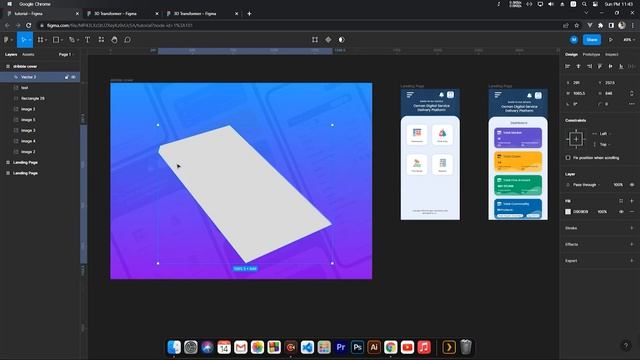This screenshot has width=640, height=360.
Task: Open the Move tool options arrow
Action: coord(30,40)
